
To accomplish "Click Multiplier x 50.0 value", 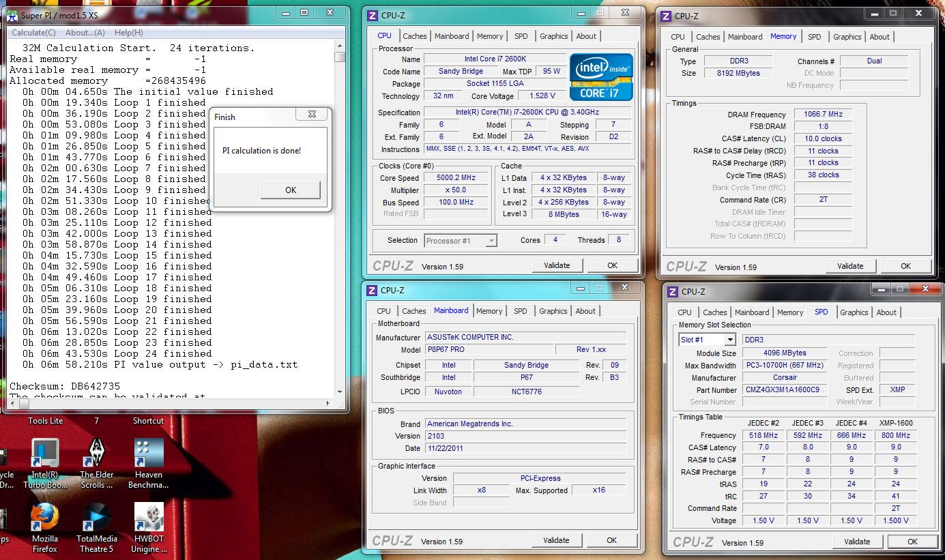I will coord(456,190).
